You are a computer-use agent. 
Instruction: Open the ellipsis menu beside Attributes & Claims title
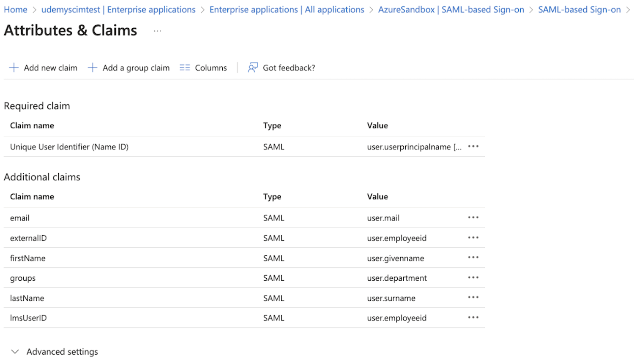tap(158, 31)
